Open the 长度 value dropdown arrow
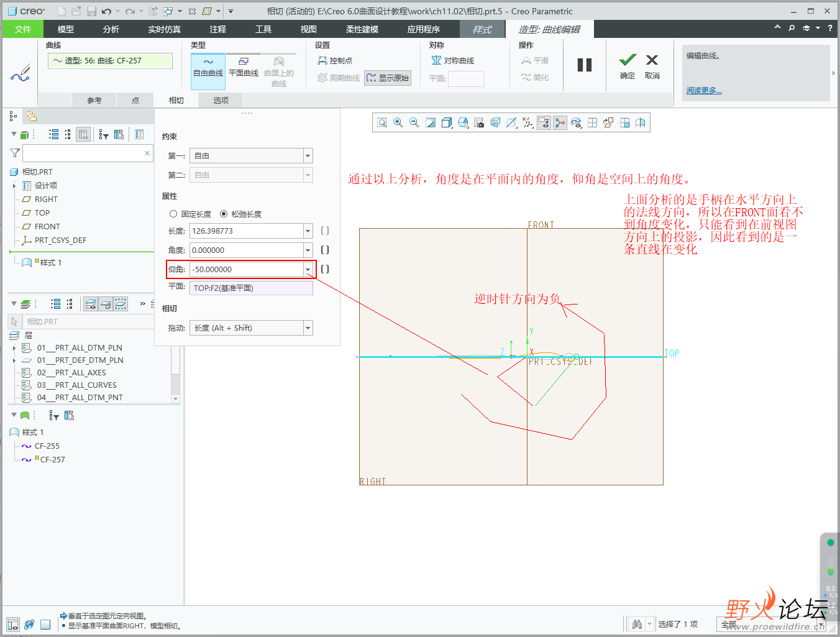The height and width of the screenshot is (637, 840). click(308, 231)
